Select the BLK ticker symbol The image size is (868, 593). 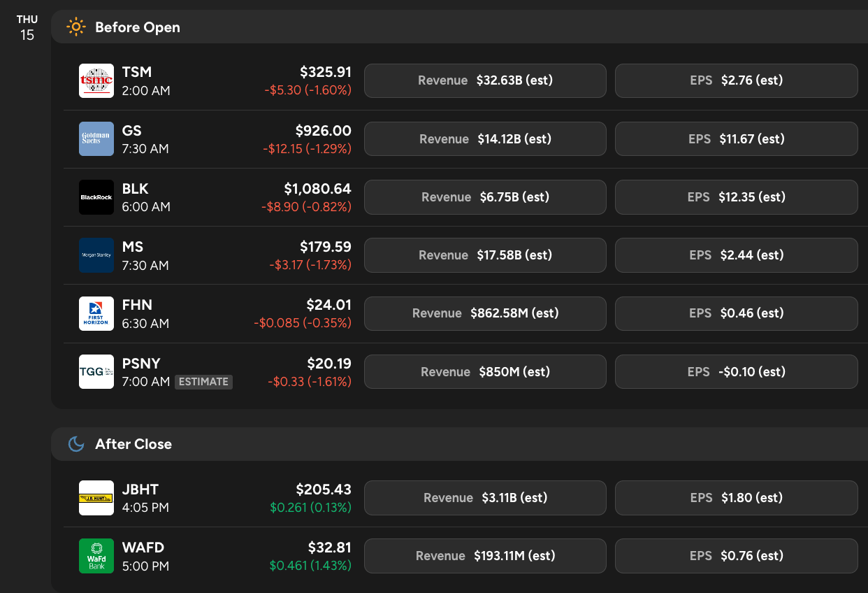135,189
